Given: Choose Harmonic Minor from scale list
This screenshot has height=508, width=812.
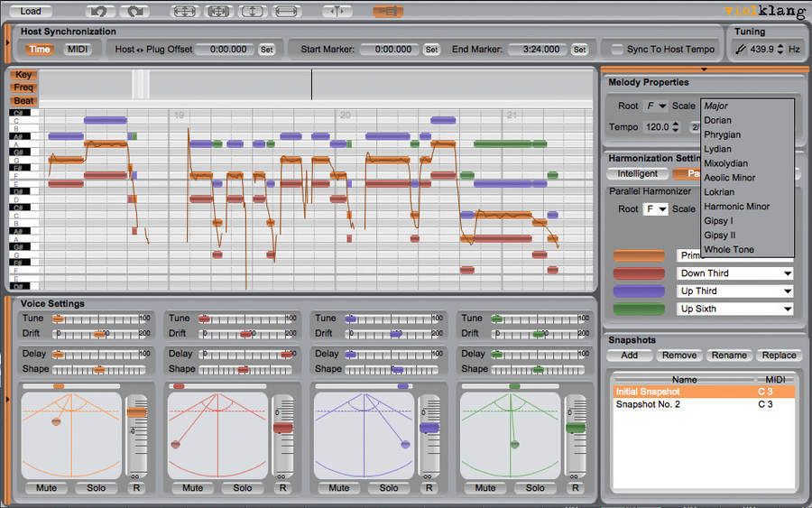Looking at the screenshot, I should [736, 206].
